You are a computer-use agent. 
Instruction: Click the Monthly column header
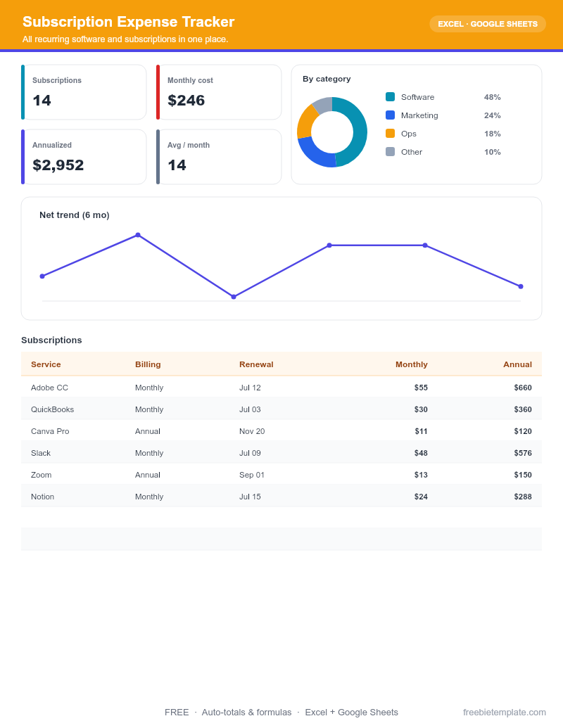[x=412, y=364]
